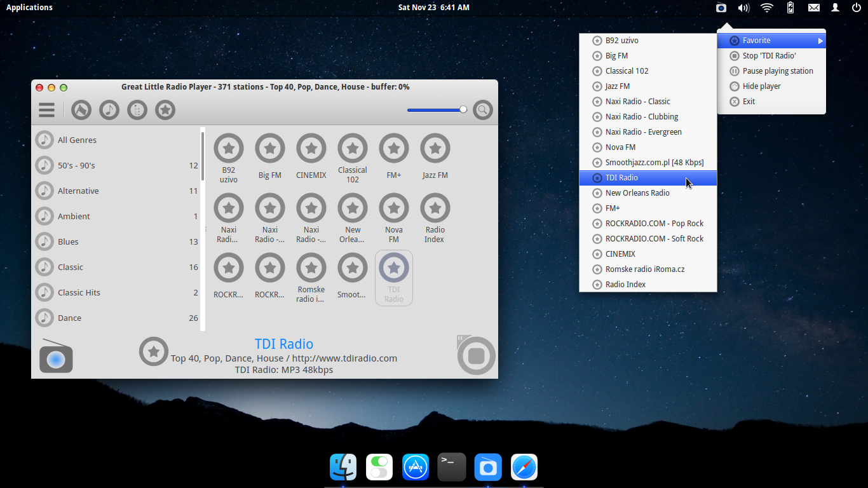Click the search magnifier icon

point(483,109)
